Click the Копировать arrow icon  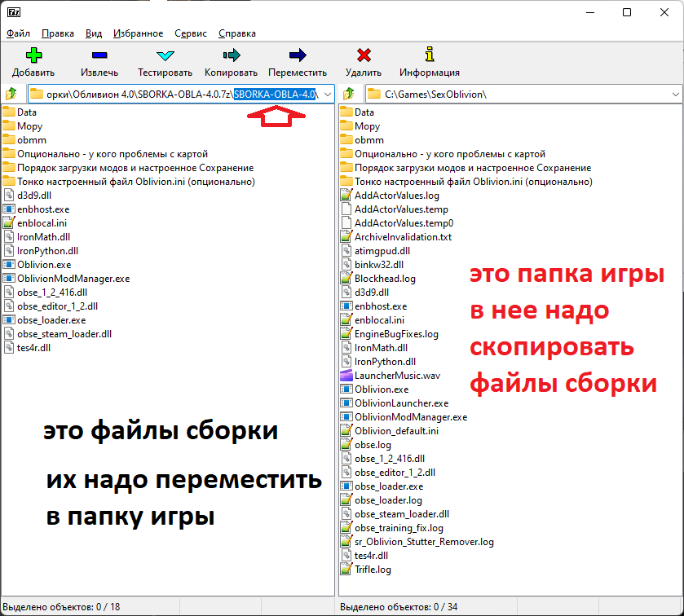[231, 56]
